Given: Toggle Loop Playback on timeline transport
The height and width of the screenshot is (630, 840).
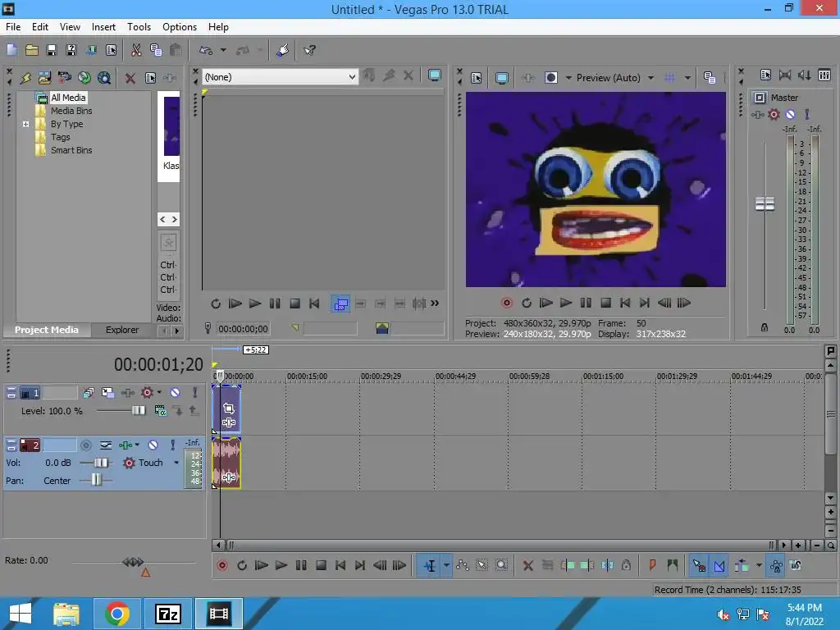Looking at the screenshot, I should 242,566.
